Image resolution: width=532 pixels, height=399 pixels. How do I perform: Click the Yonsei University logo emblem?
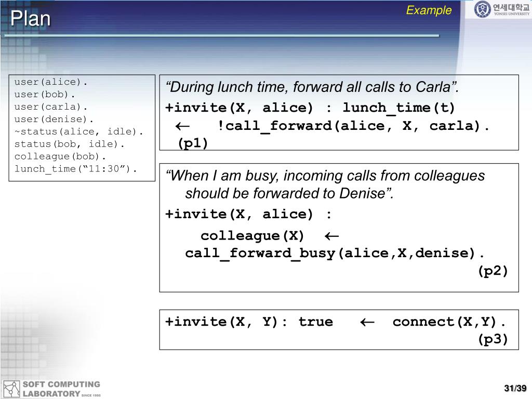(x=482, y=9)
